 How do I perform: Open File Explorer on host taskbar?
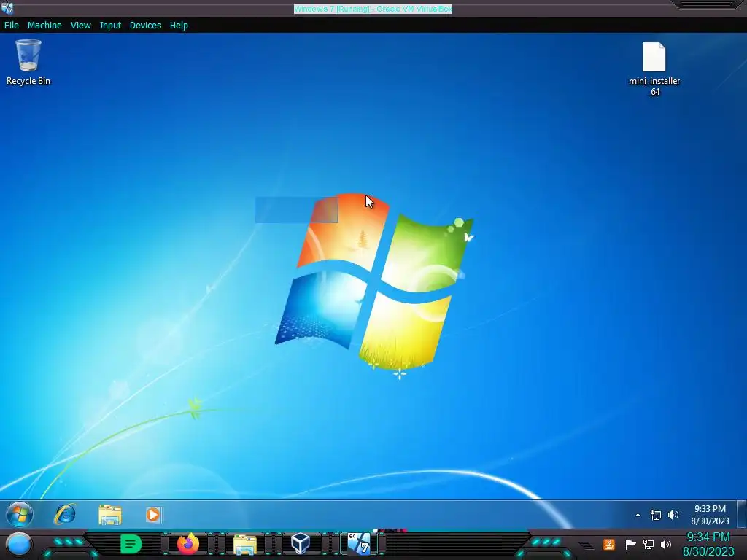point(245,544)
